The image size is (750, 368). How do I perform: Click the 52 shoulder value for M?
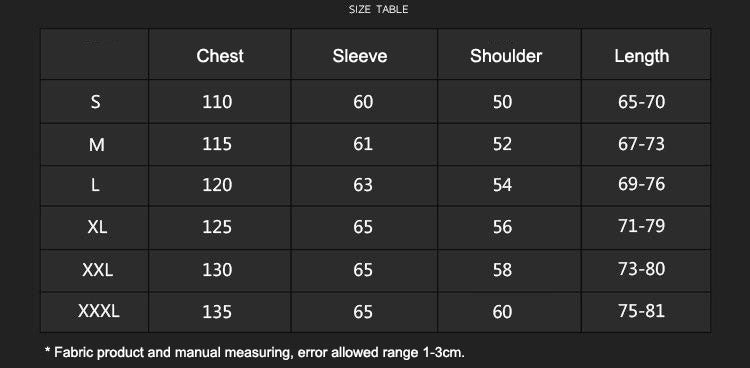(502, 144)
